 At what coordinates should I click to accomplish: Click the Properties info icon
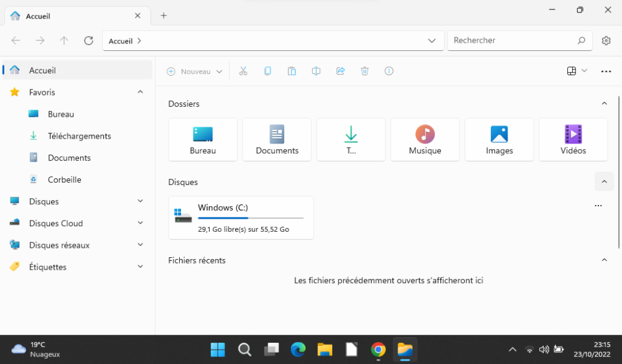389,71
